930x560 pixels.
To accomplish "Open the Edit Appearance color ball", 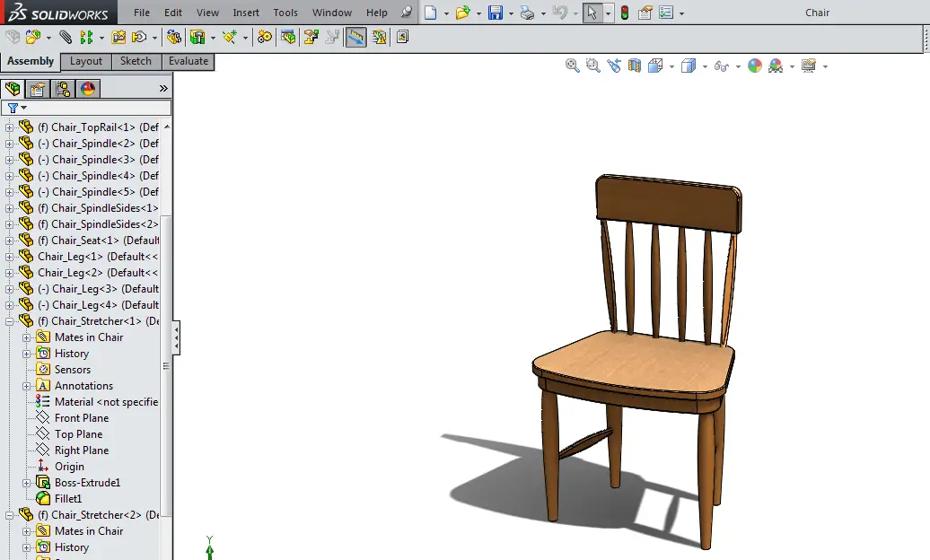I will click(x=754, y=66).
